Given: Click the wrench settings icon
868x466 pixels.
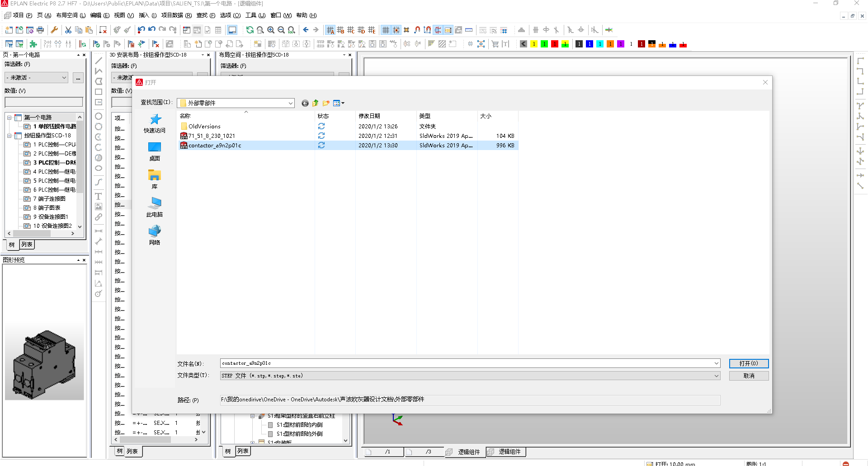Looking at the screenshot, I should tap(54, 30).
